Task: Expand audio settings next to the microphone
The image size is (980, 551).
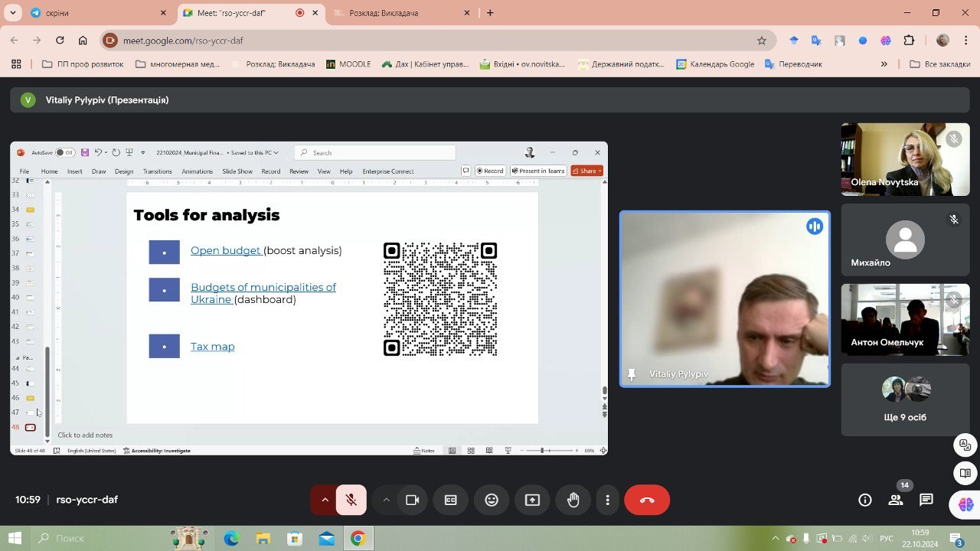Action: (x=324, y=500)
